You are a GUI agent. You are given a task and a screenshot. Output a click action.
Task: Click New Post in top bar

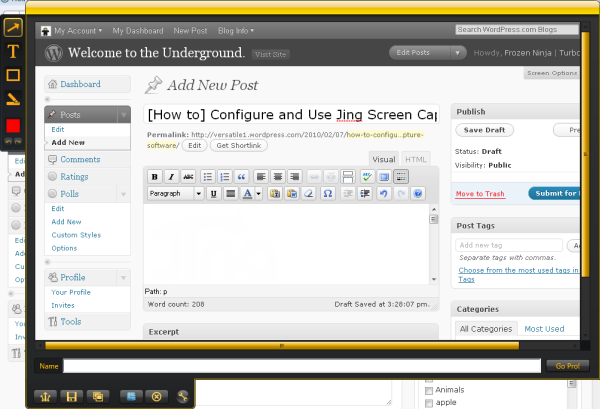190,31
